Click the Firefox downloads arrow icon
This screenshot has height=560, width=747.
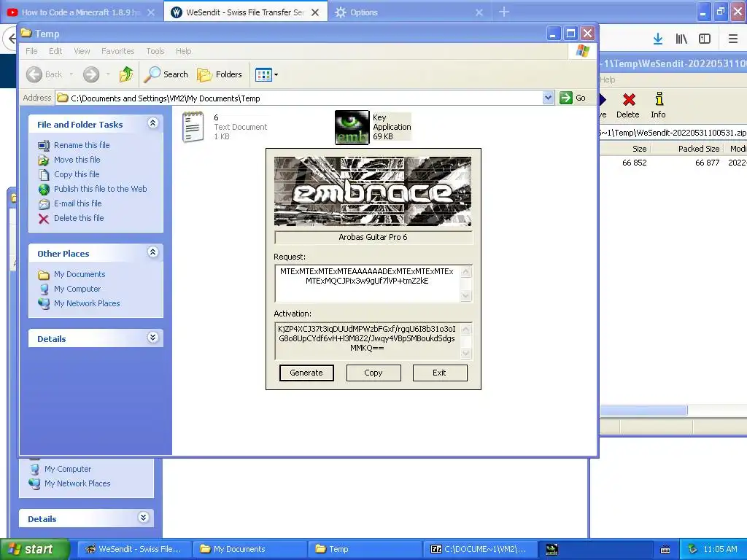[x=658, y=39]
